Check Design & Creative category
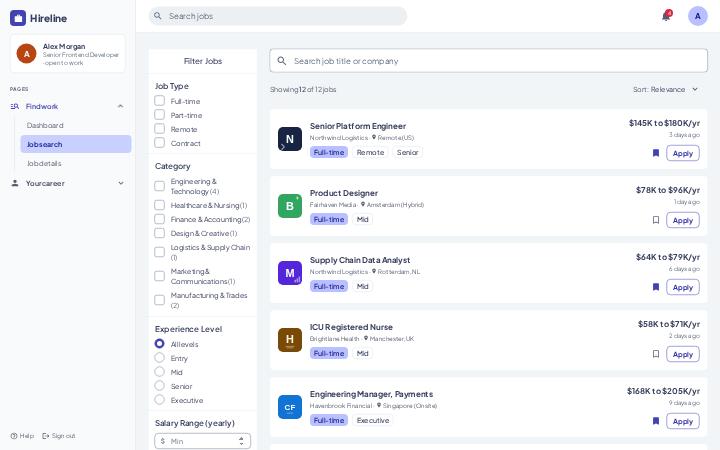Image resolution: width=720 pixels, height=450 pixels. coord(159,233)
